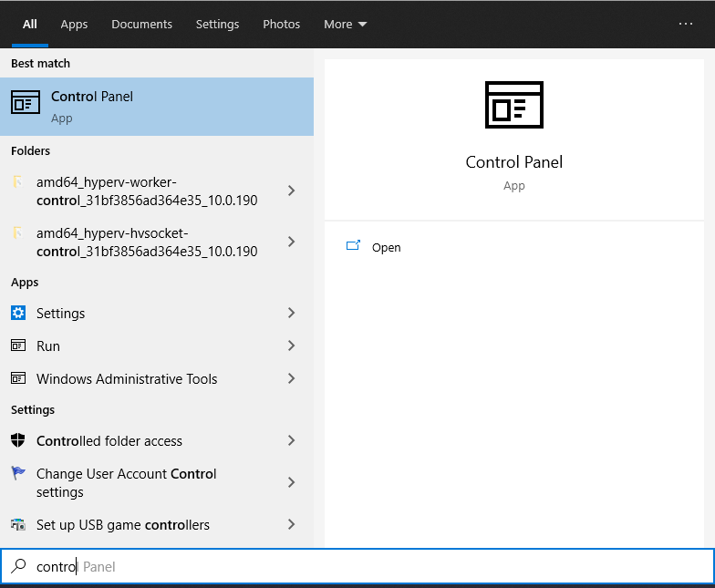This screenshot has height=588, width=715.
Task: Expand Controlled folder access result arrow
Action: [292, 440]
